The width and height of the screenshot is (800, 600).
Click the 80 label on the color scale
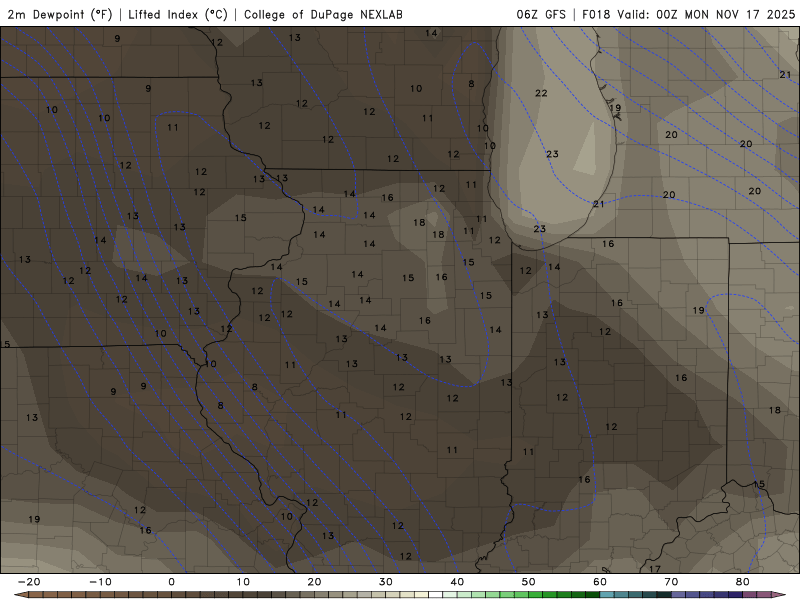(743, 582)
